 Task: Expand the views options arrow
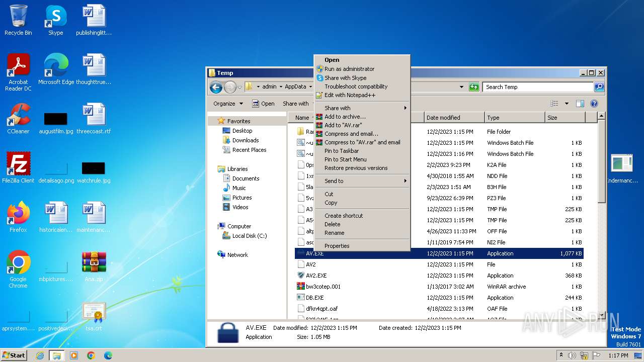[x=567, y=104]
